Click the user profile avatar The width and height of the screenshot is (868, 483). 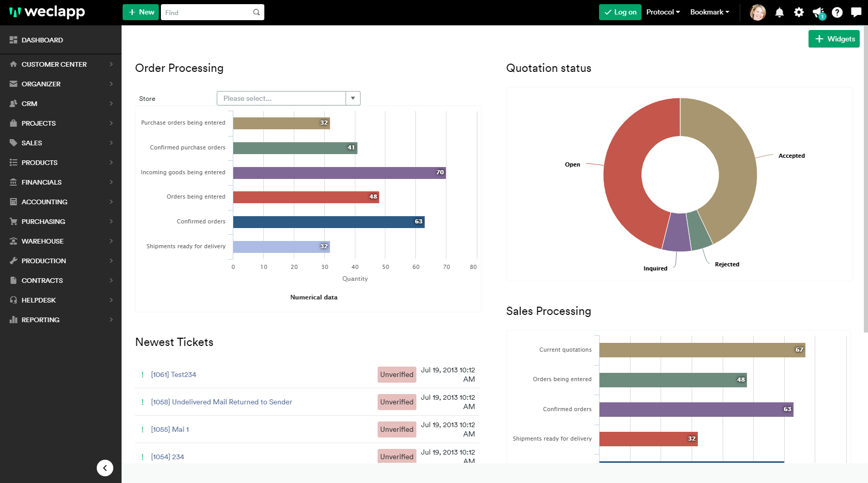pos(758,12)
